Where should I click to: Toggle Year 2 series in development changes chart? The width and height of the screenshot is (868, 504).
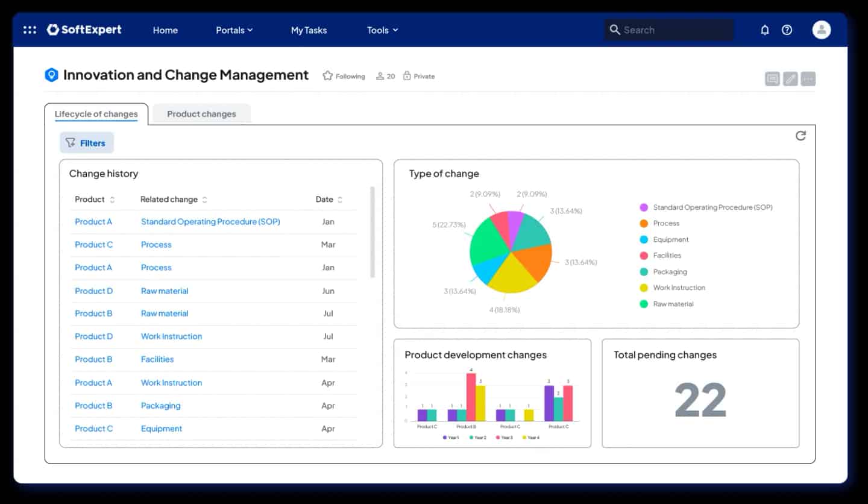point(475,437)
